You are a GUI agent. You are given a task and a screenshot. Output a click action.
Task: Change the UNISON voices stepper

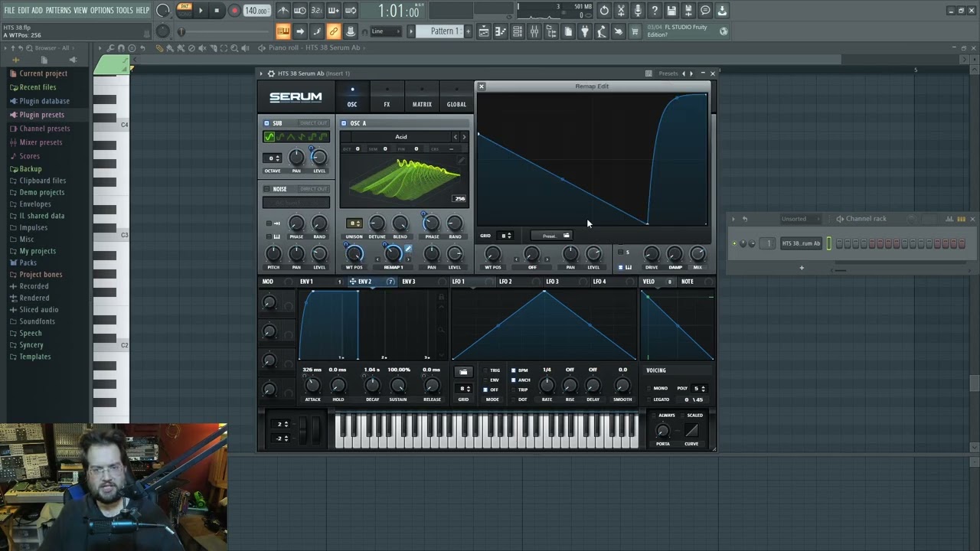click(x=354, y=223)
